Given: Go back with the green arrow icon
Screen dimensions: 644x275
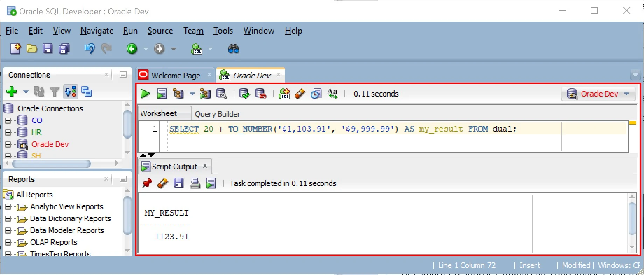Looking at the screenshot, I should [132, 49].
